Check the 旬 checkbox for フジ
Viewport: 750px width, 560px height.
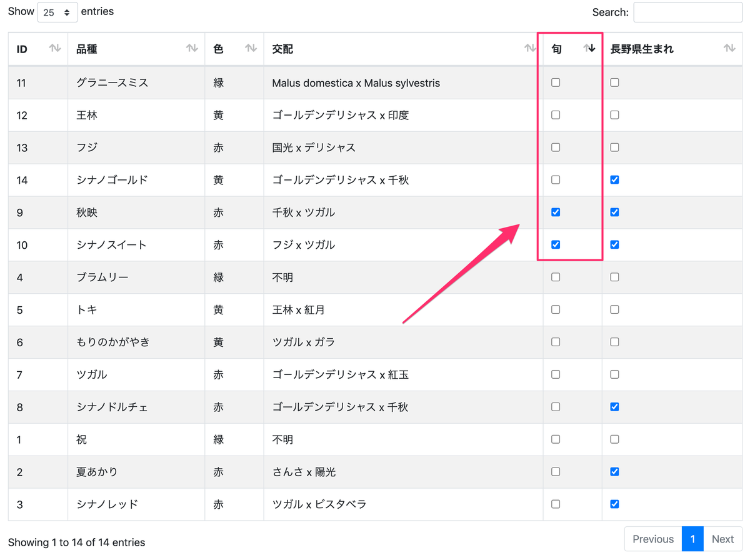click(555, 147)
